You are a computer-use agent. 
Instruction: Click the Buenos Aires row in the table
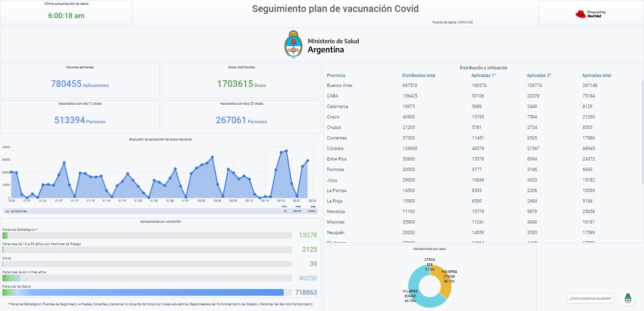pyautogui.click(x=339, y=86)
